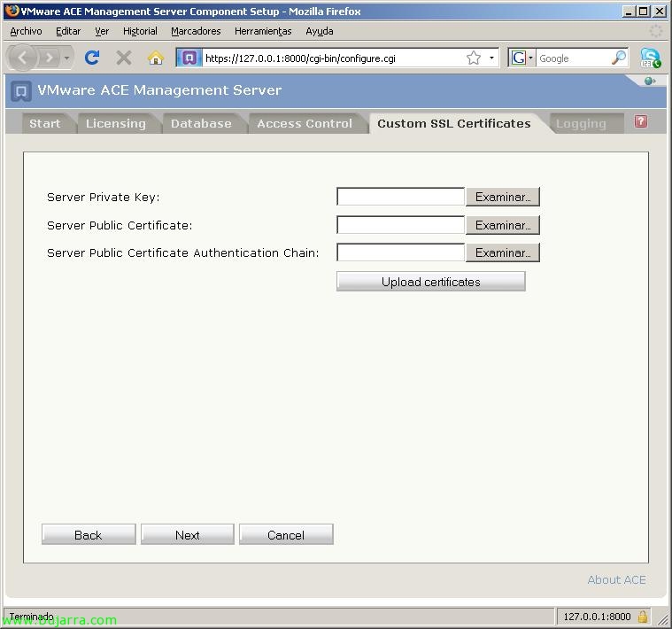Open the Historial menu
This screenshot has height=629, width=672.
click(140, 31)
